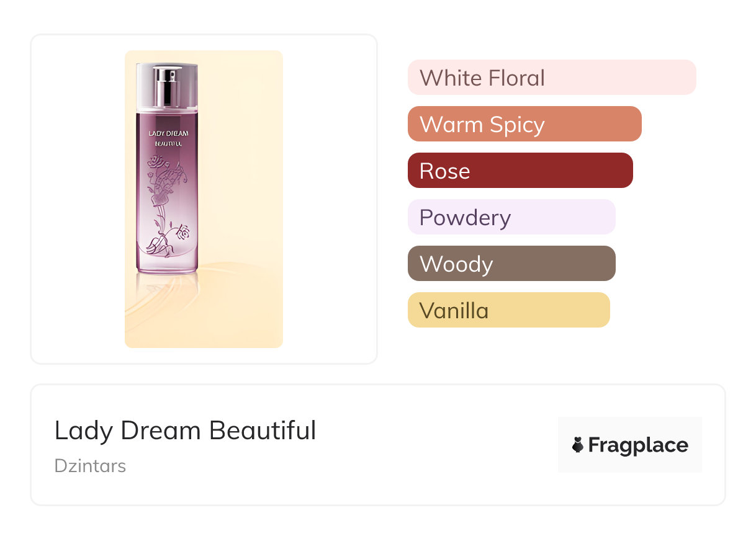The width and height of the screenshot is (756, 536).
Task: Click the Lady Dream Beautiful title
Action: pos(185,431)
